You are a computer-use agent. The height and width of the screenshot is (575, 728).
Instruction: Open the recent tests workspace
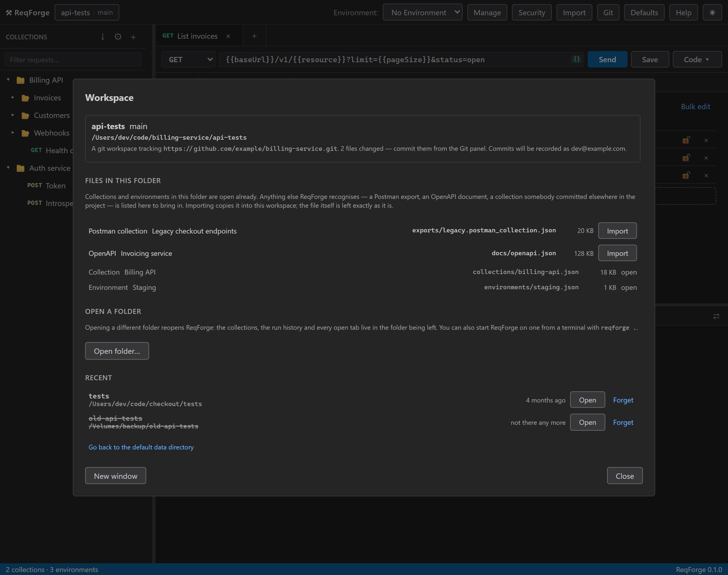(x=587, y=400)
